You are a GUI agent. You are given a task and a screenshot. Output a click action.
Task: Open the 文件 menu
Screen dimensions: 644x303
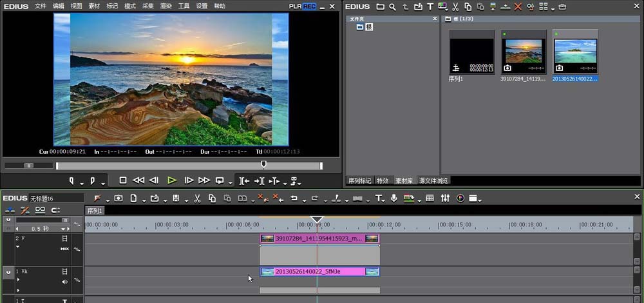41,6
